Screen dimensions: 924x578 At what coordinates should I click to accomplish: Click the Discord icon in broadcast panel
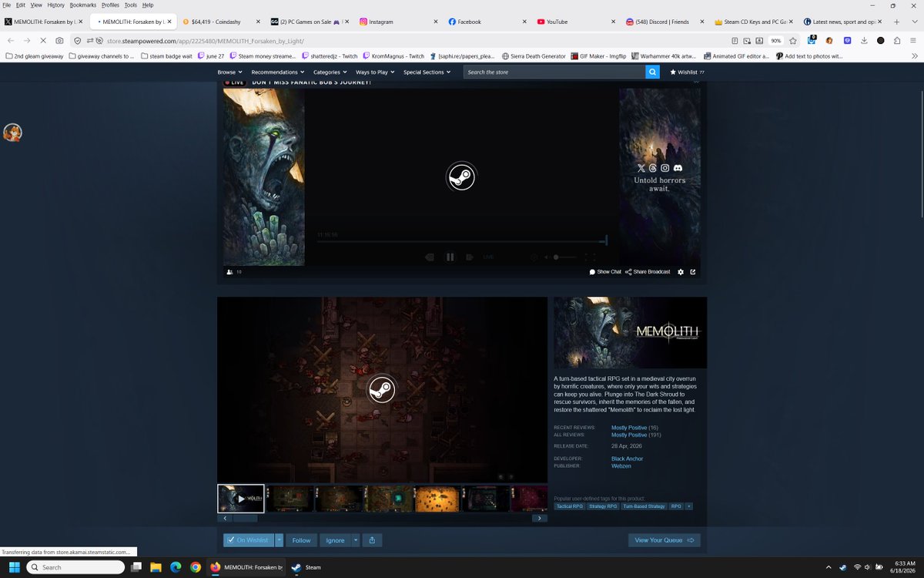pyautogui.click(x=678, y=168)
